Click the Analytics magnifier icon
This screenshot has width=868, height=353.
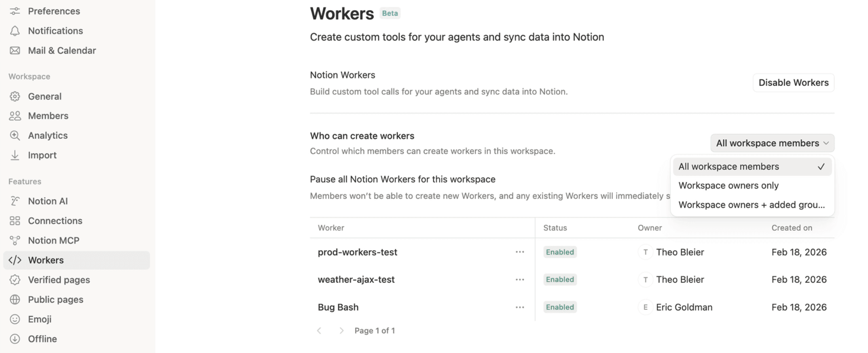pyautogui.click(x=15, y=135)
